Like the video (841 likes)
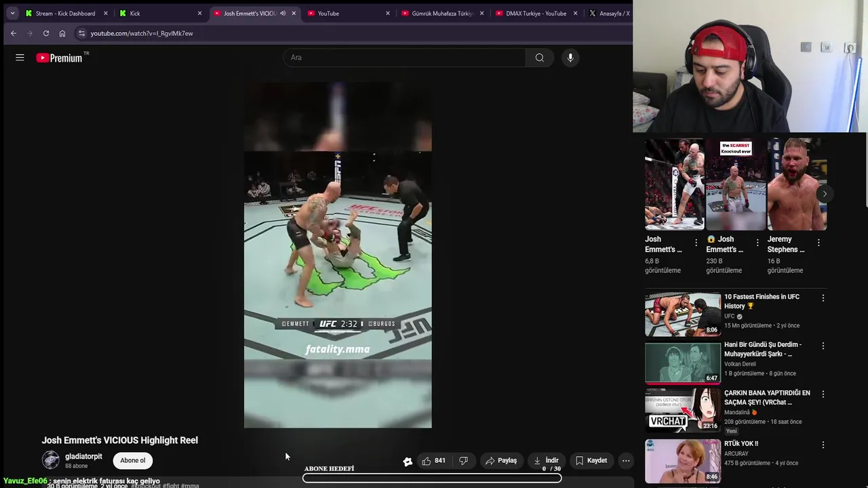Viewport: 868px width, 488px height. tap(433, 460)
